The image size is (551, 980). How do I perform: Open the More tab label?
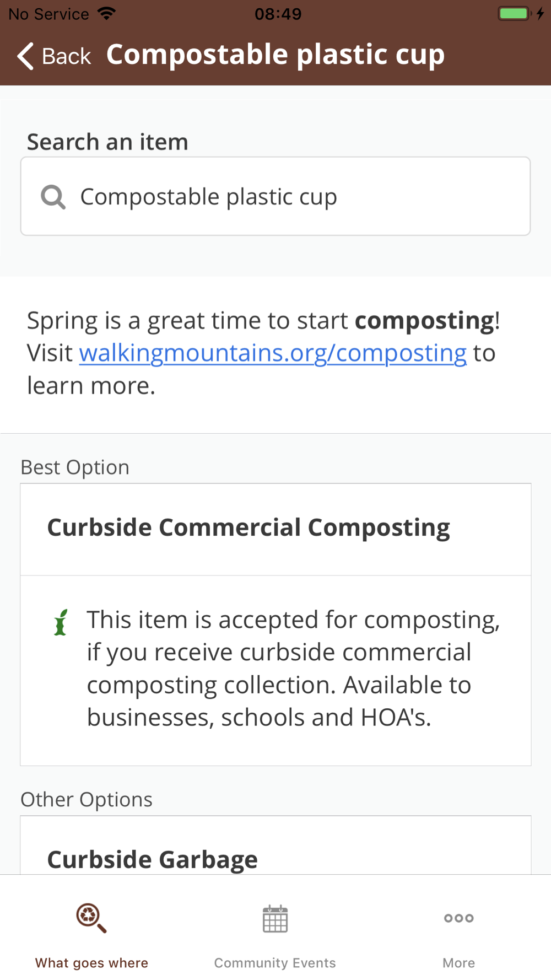[458, 963]
